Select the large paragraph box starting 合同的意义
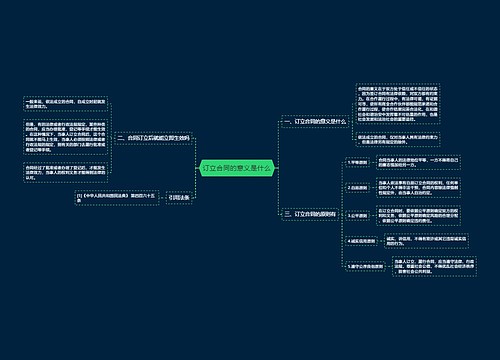This screenshot has height=360, width=500. click(x=398, y=104)
